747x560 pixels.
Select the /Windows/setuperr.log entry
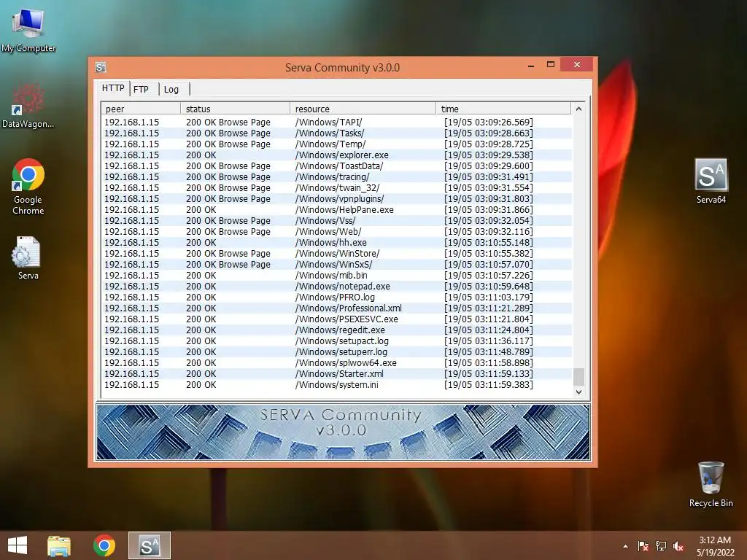point(337,352)
